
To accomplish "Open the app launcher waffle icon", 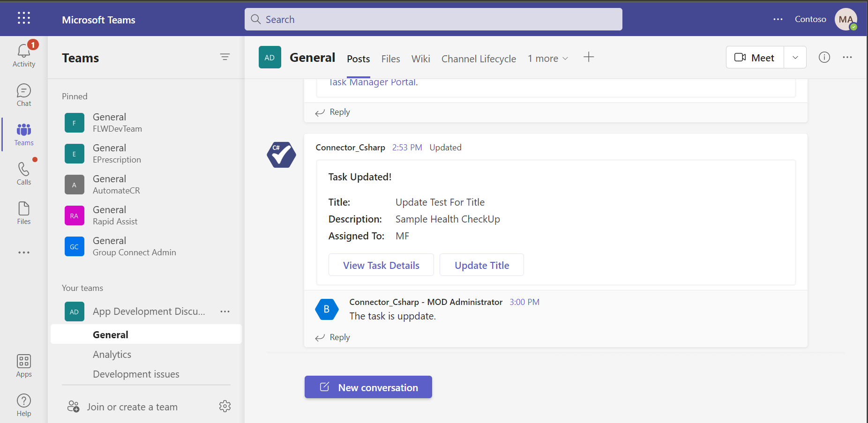I will click(24, 18).
